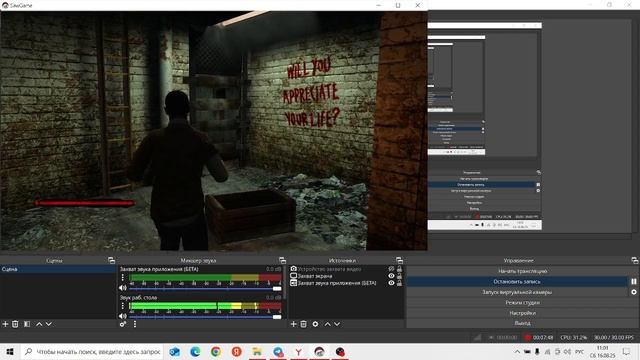The image size is (640, 360).
Task: Select the Сцена scene in the list
Action: pos(58,269)
